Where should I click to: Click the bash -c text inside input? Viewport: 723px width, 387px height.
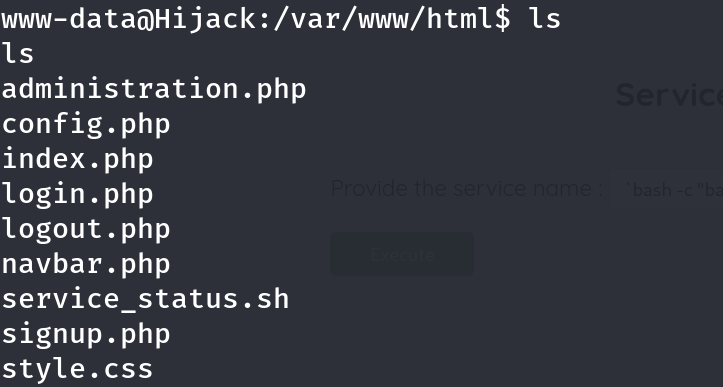click(673, 190)
